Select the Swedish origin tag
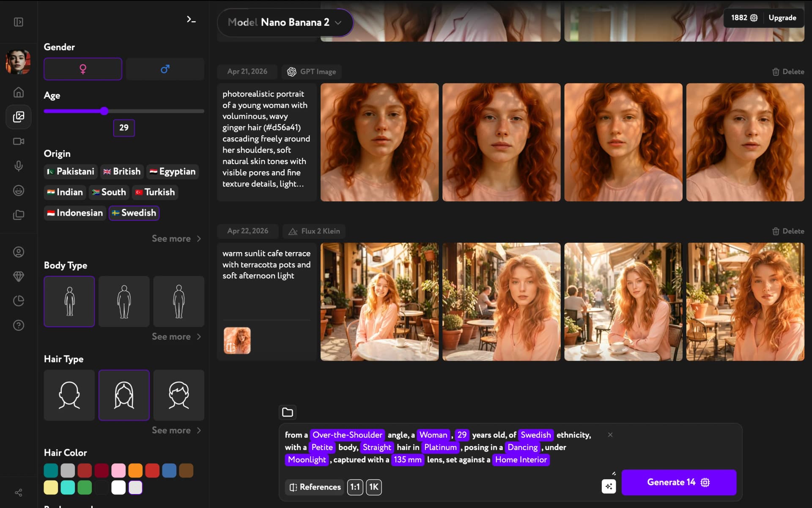The height and width of the screenshot is (508, 812). point(134,213)
